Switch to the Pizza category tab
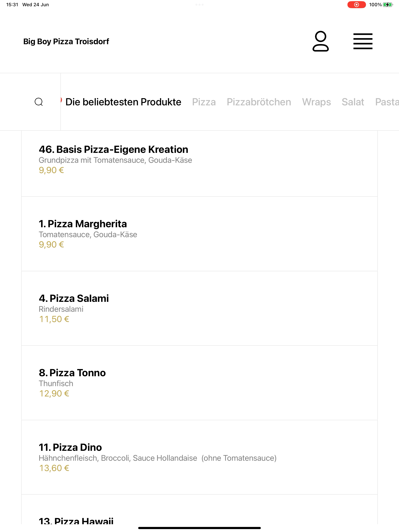Viewport: 399px width, 532px height. tap(204, 102)
